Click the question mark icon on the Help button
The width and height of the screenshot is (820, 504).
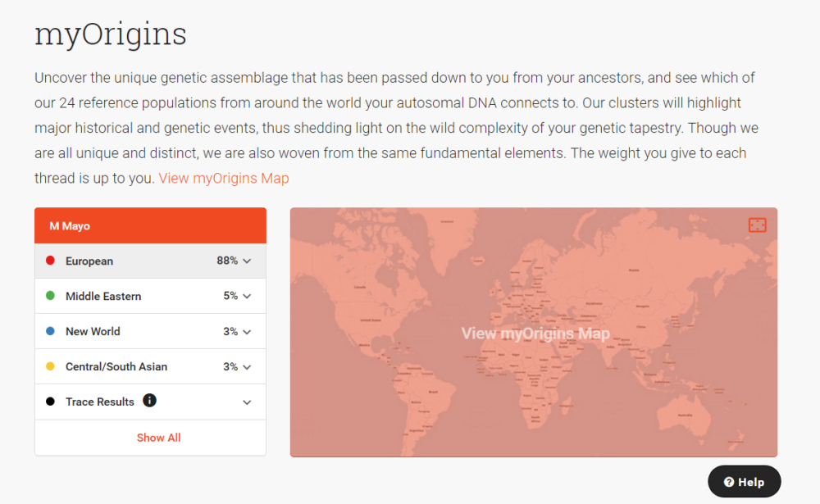click(729, 481)
